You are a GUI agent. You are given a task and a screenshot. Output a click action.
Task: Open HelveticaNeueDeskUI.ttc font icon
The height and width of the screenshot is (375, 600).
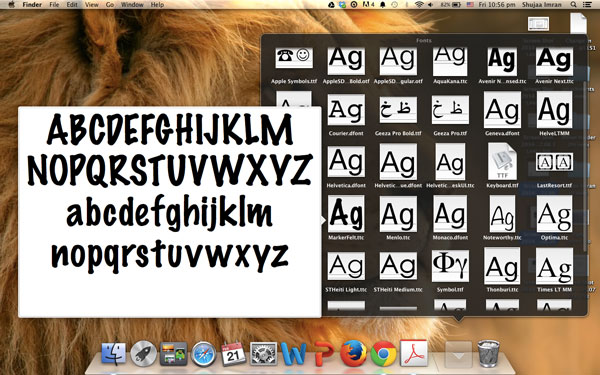[x=450, y=161]
